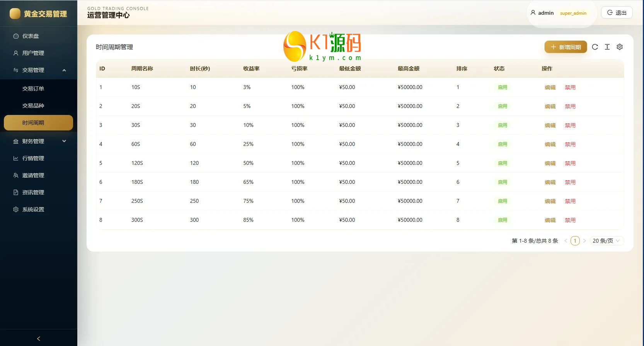Open 交易品种 submenu item
This screenshot has height=346, width=644.
point(39,106)
